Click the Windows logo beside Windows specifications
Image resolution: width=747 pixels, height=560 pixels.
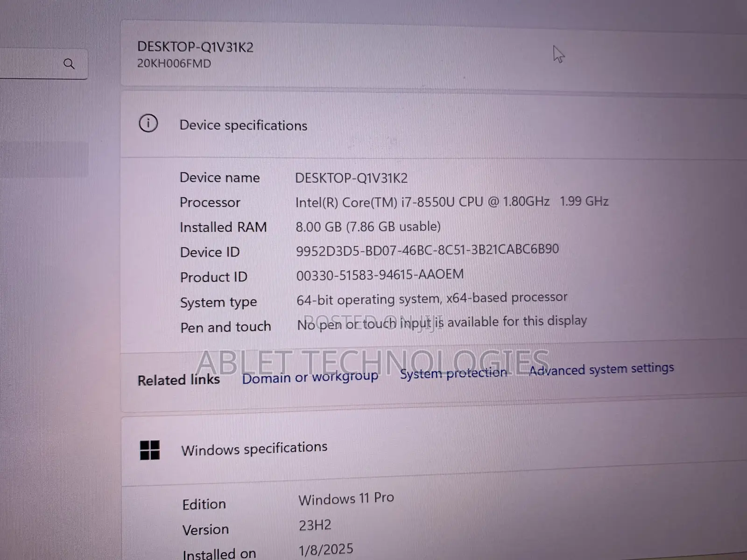coord(150,450)
